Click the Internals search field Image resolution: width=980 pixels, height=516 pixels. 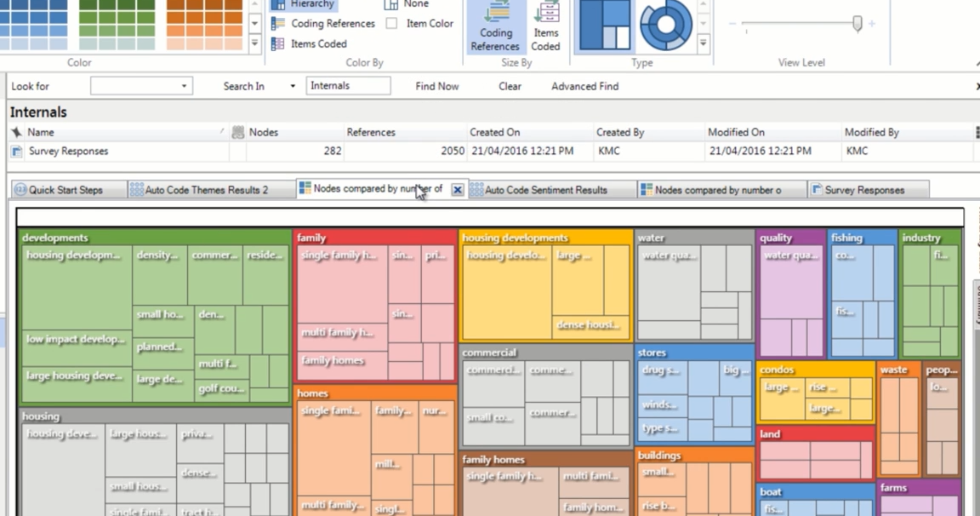point(348,86)
